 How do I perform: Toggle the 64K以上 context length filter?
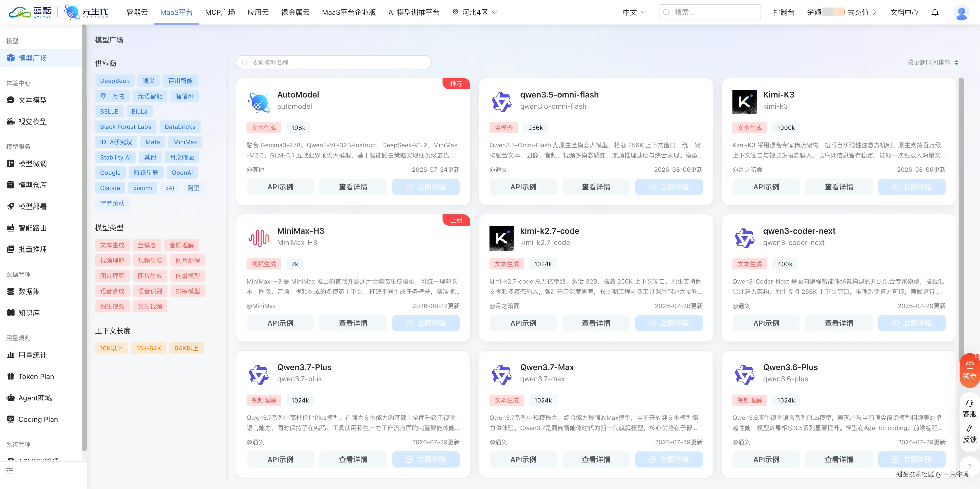(186, 348)
